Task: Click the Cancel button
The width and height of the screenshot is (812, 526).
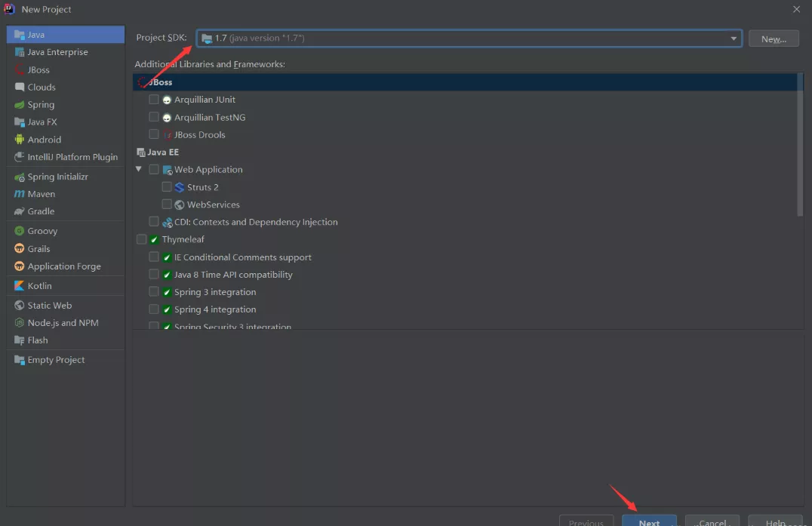Action: [x=712, y=521]
